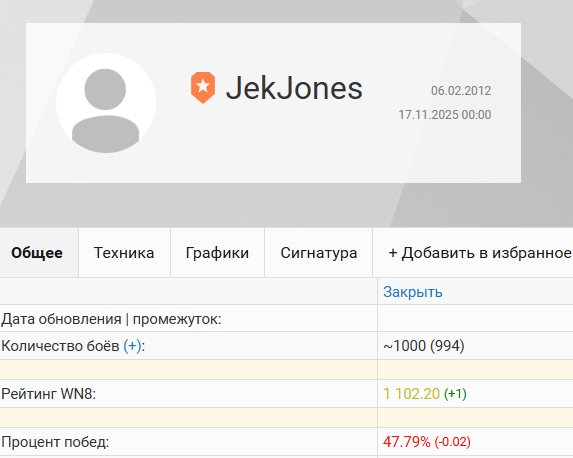Select the JekJones player name
This screenshot has height=458, width=573.
294,88
